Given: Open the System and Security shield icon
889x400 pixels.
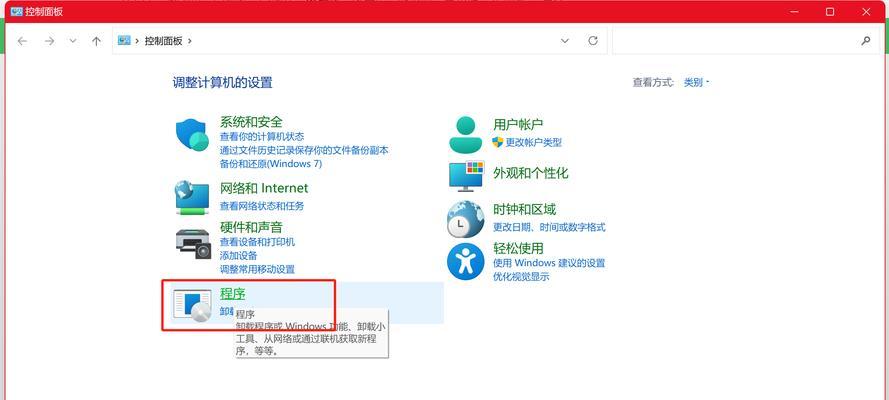Looking at the screenshot, I should pos(193,135).
